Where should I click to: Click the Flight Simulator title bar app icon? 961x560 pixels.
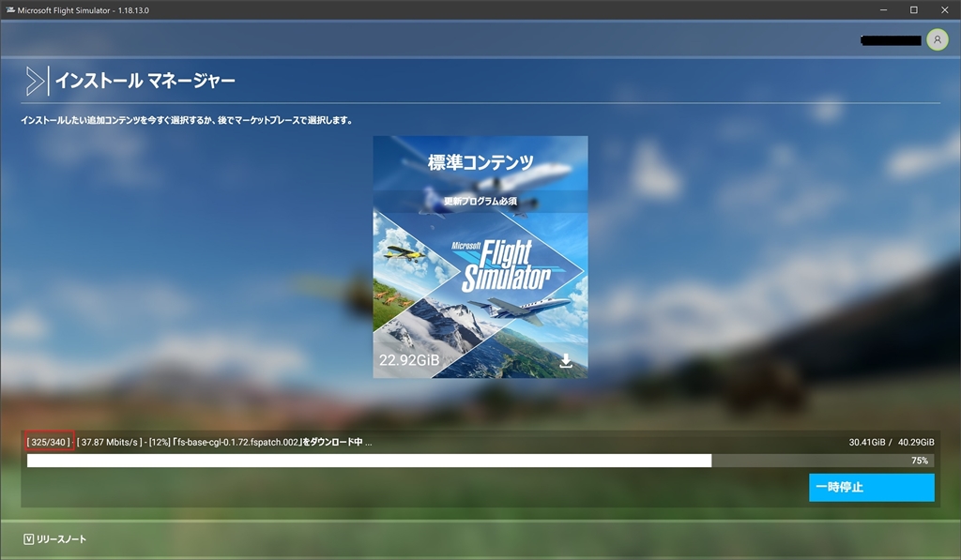(9, 9)
